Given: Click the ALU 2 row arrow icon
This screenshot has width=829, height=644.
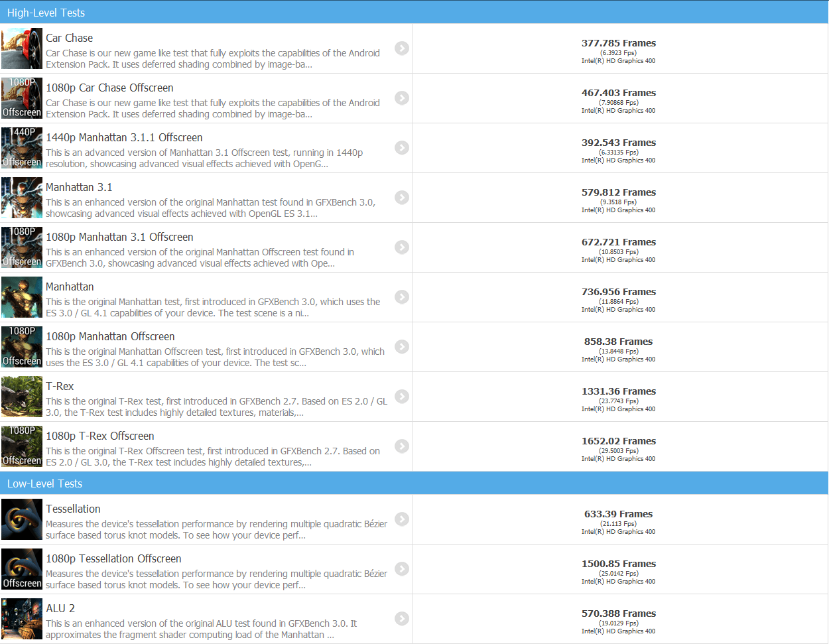Looking at the screenshot, I should (x=402, y=619).
